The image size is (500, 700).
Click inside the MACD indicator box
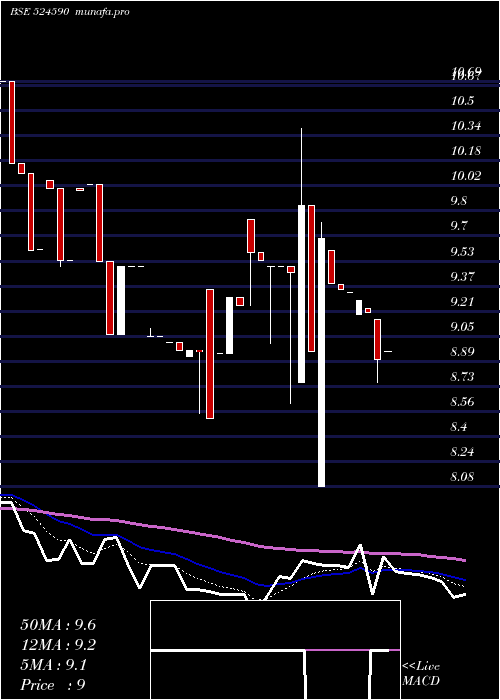275,650
